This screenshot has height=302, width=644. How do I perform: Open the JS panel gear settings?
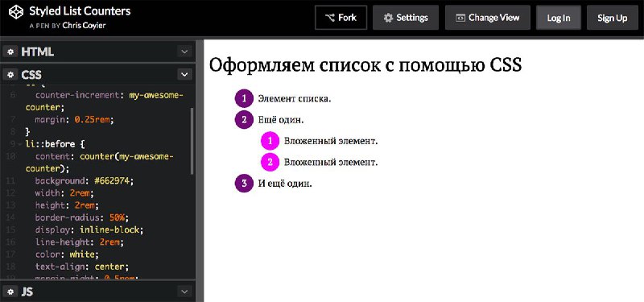[x=10, y=292]
